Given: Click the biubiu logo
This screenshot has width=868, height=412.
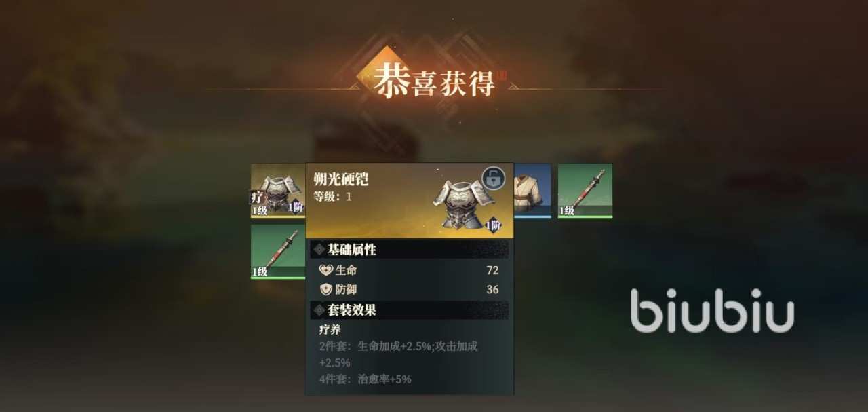Looking at the screenshot, I should pos(712,310).
